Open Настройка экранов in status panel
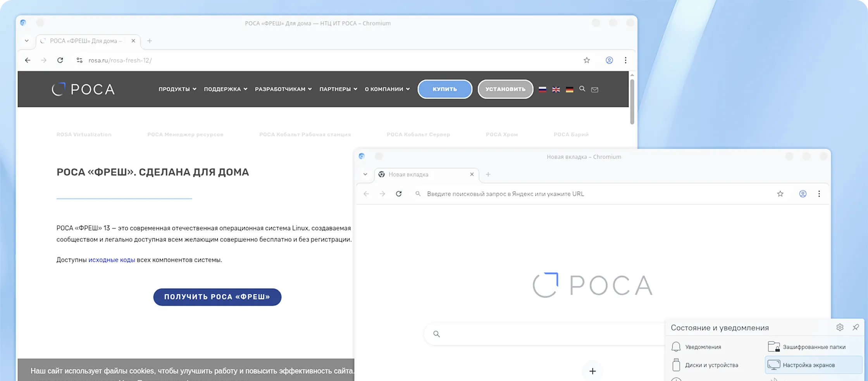Viewport: 868px width, 381px height. 813,365
